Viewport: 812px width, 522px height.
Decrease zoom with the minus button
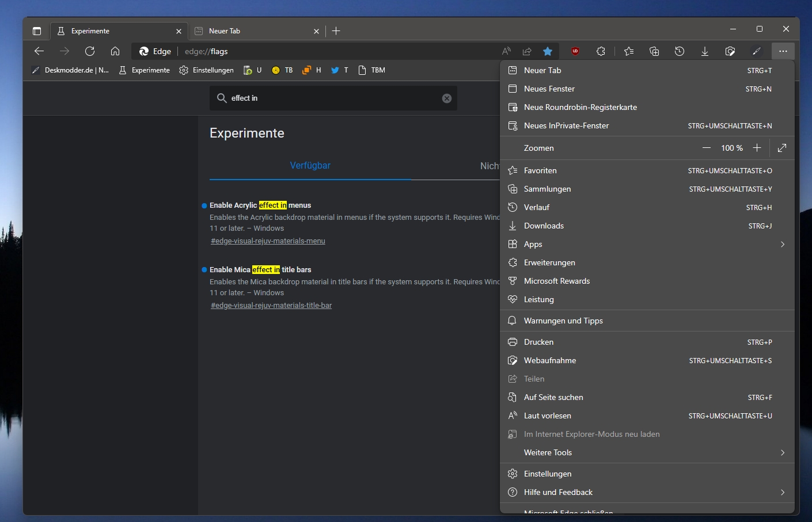tap(707, 148)
